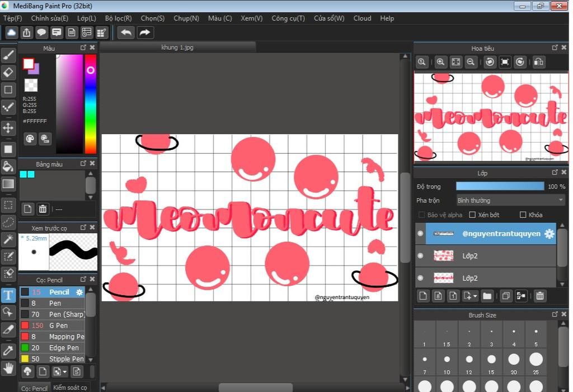This screenshot has width=573, height=392.
Task: Open the brush add dropdown arrow
Action: click(65, 372)
